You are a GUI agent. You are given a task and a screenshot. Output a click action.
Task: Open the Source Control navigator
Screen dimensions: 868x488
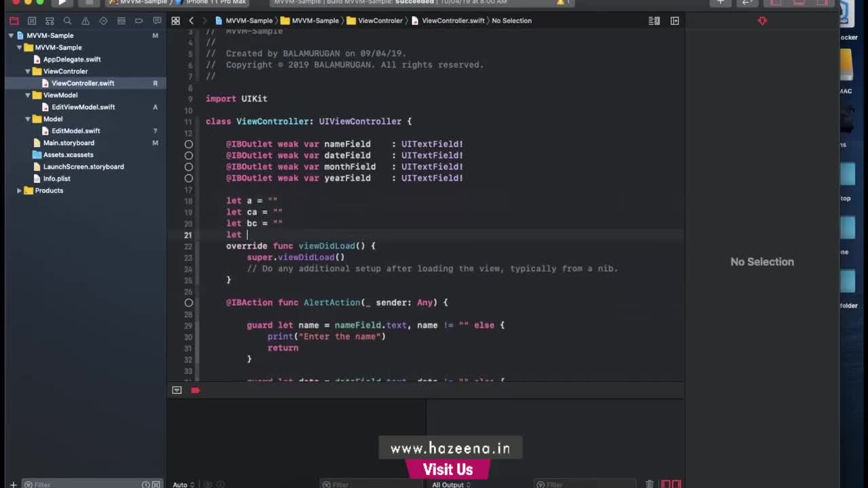(x=31, y=21)
